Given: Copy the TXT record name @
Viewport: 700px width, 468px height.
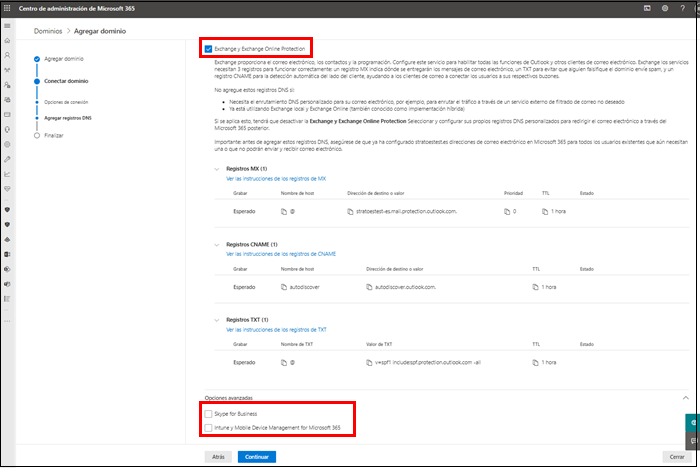Looking at the screenshot, I should click(284, 363).
